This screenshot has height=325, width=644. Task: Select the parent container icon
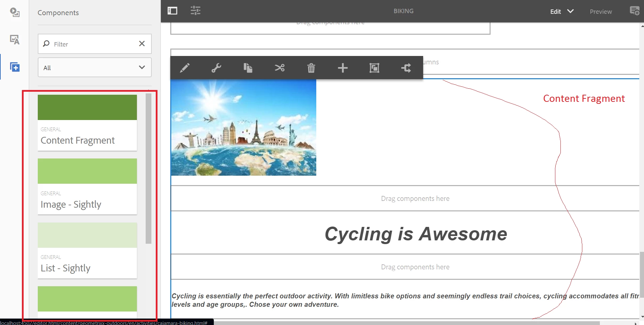[x=374, y=68]
